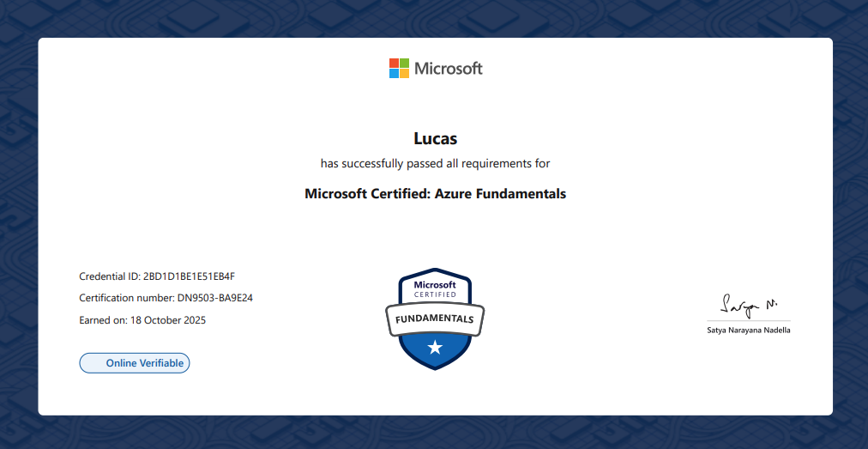Click the Microsoft CERTIFIED text in badge shield
Image resolution: width=868 pixels, height=449 pixels.
coord(435,289)
